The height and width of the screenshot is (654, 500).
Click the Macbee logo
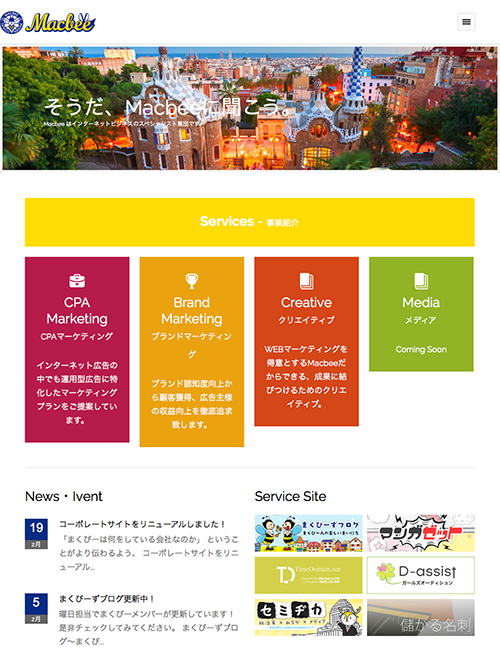(48, 23)
